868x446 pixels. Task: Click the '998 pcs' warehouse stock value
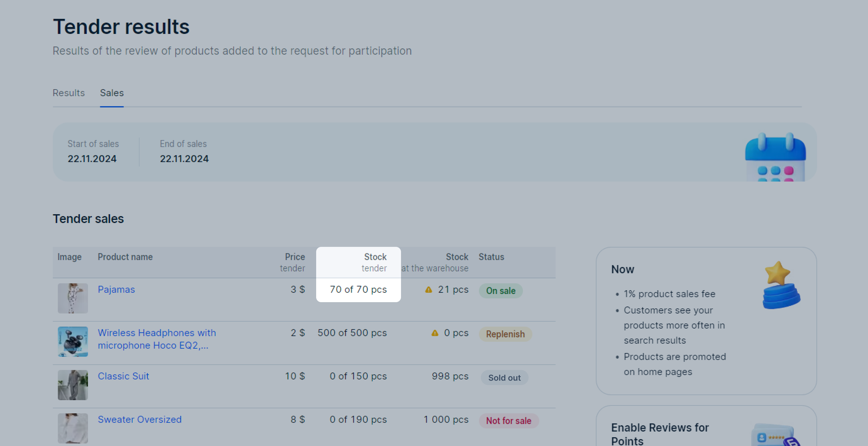450,376
